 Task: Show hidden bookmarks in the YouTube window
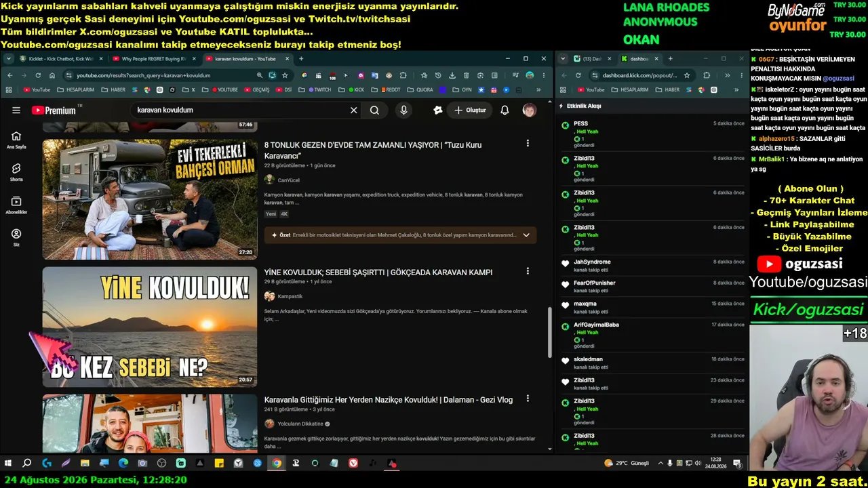coord(538,89)
